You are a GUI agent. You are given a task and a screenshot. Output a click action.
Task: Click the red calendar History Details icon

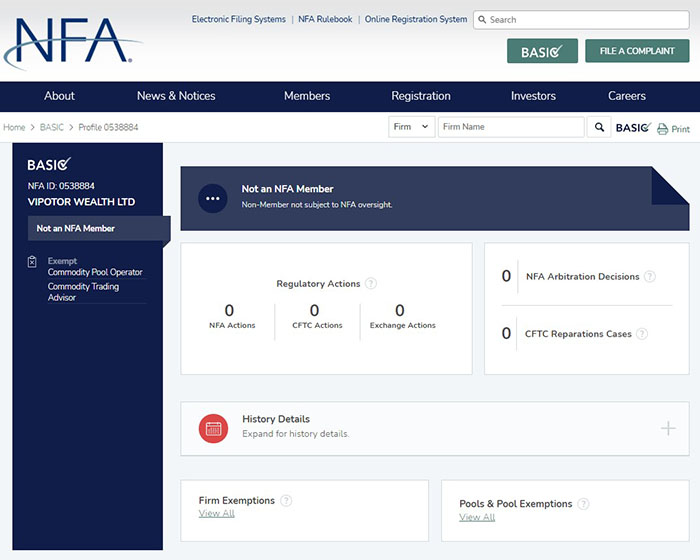[x=213, y=428]
